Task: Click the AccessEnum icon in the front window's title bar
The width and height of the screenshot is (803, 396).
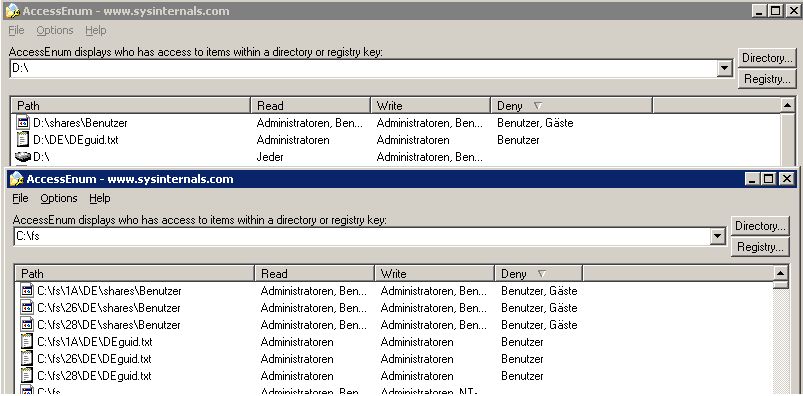Action: pos(16,179)
